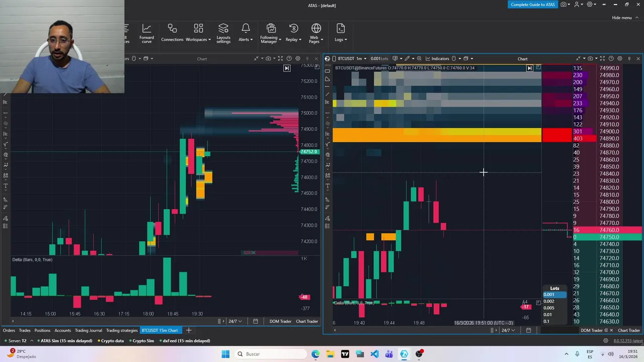Open the calendar icon under right chart
This screenshot has width=644, height=362.
click(528, 330)
